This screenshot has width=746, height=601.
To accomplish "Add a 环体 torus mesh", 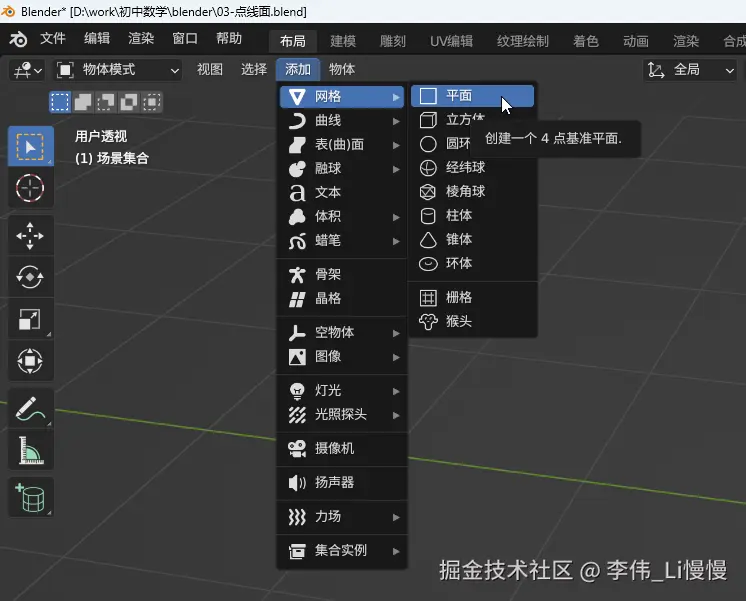I will (472, 264).
